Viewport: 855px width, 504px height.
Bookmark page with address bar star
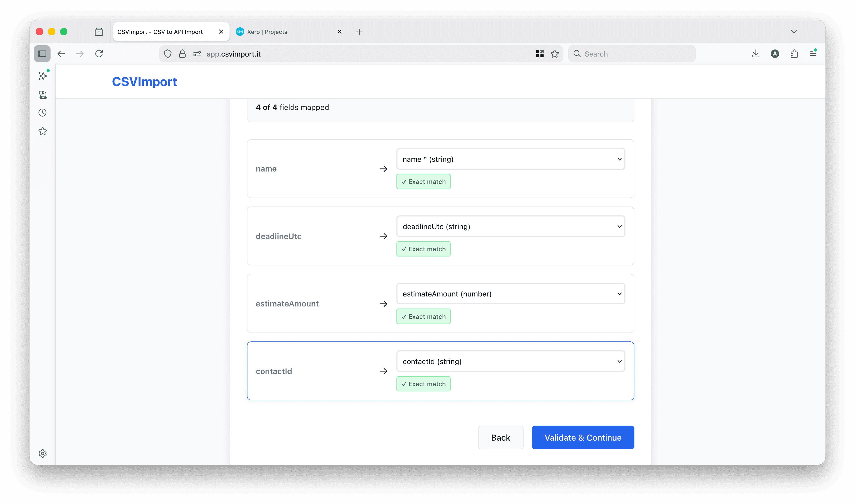(555, 54)
